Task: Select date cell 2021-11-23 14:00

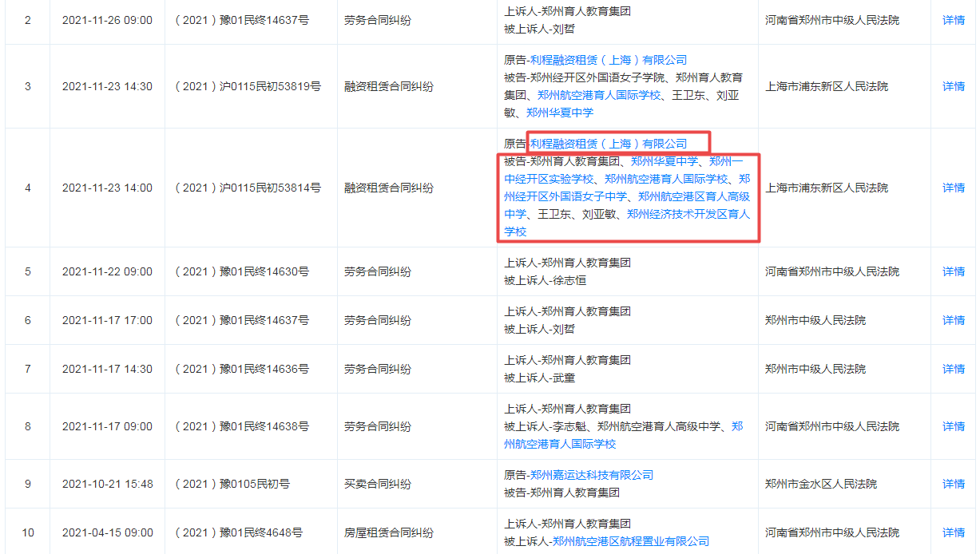Action: click(107, 188)
